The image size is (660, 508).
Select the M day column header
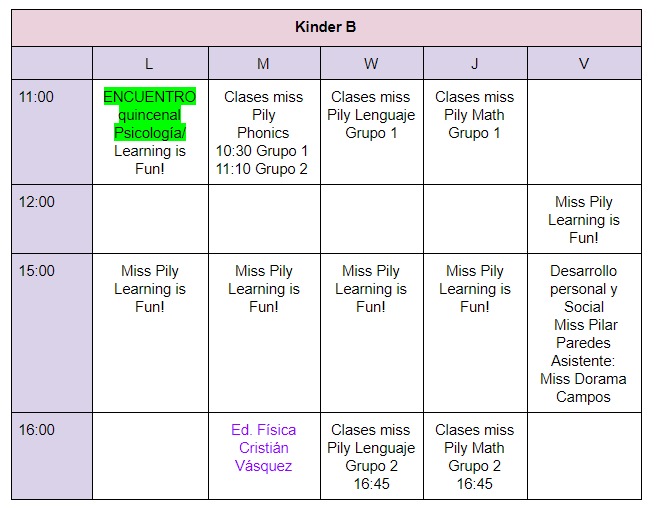pyautogui.click(x=264, y=63)
